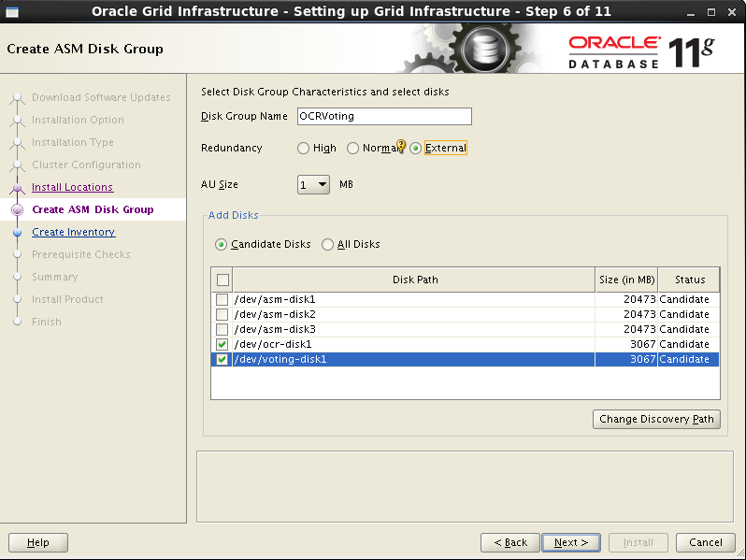Maximize the installer window

click(711, 12)
